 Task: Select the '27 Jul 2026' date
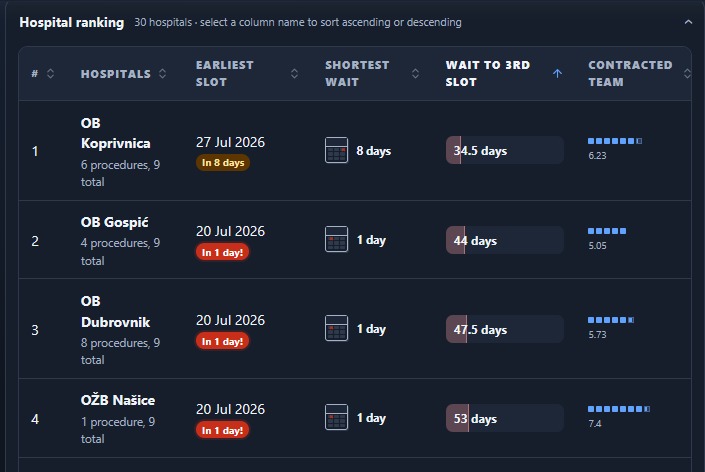click(x=230, y=142)
